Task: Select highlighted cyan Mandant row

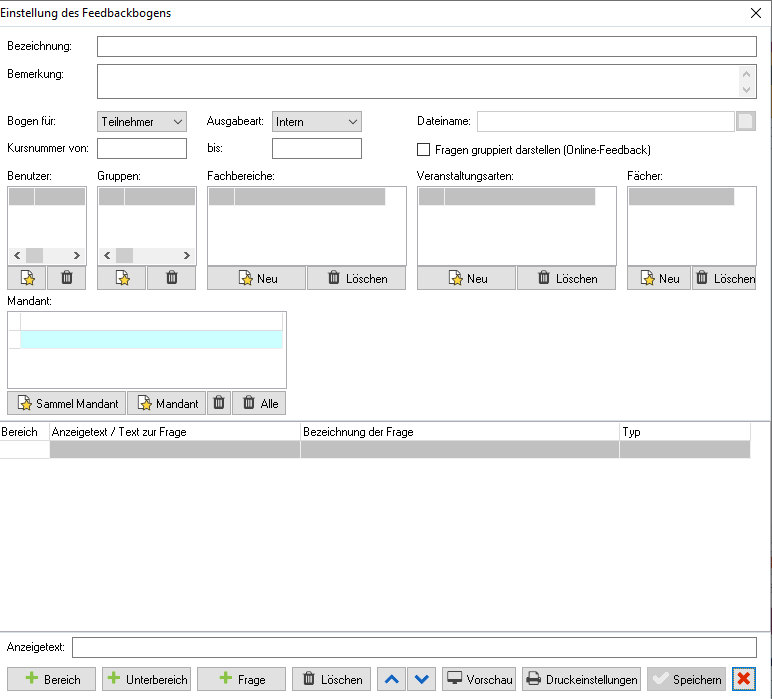Action: click(151, 340)
